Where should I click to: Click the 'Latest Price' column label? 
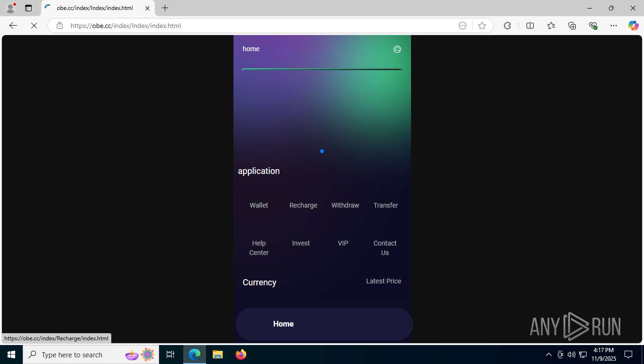pyautogui.click(x=384, y=281)
